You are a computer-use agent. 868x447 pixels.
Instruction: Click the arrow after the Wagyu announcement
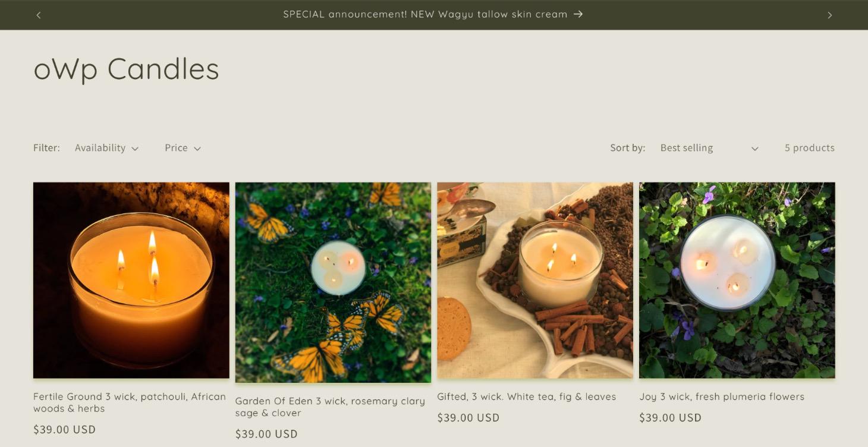578,14
